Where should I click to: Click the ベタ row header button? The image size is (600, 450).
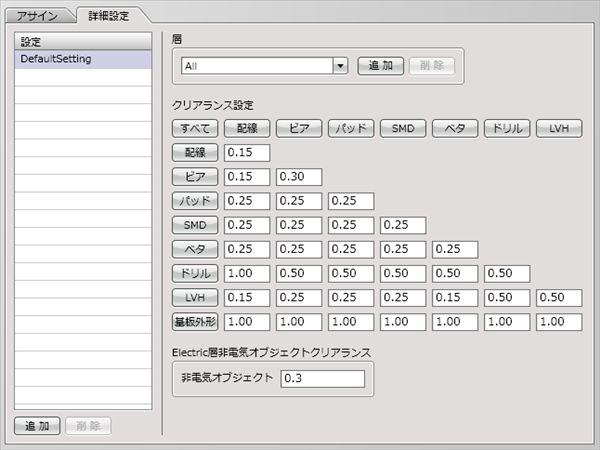point(195,249)
